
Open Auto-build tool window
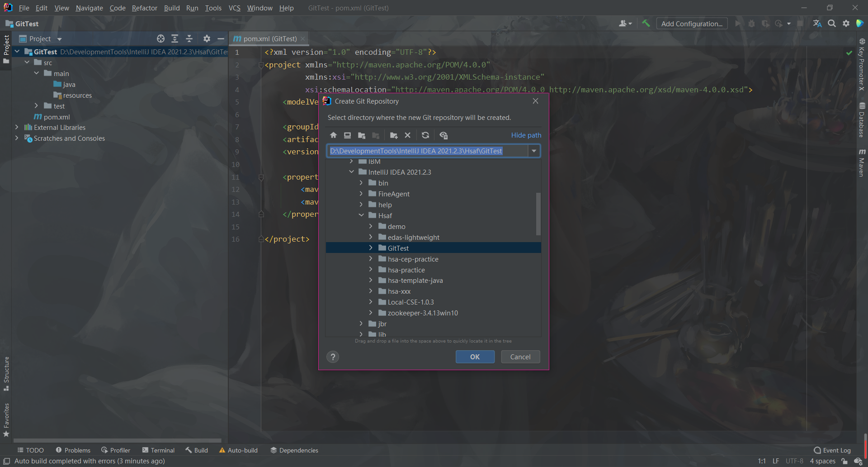click(238, 450)
